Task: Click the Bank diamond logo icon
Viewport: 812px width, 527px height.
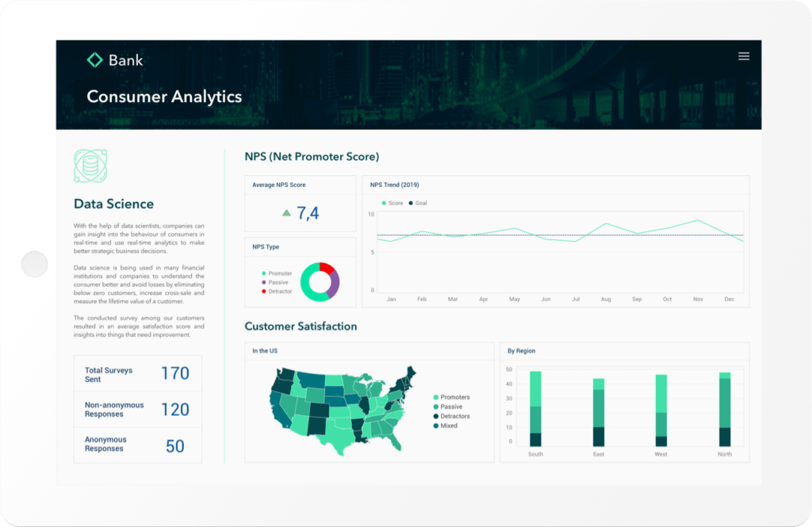Action: [95, 59]
